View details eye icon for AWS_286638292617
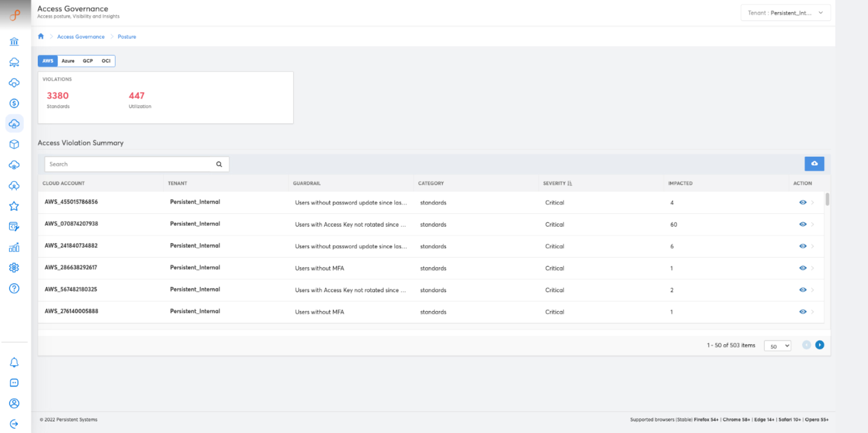The width and height of the screenshot is (868, 433). coord(803,268)
